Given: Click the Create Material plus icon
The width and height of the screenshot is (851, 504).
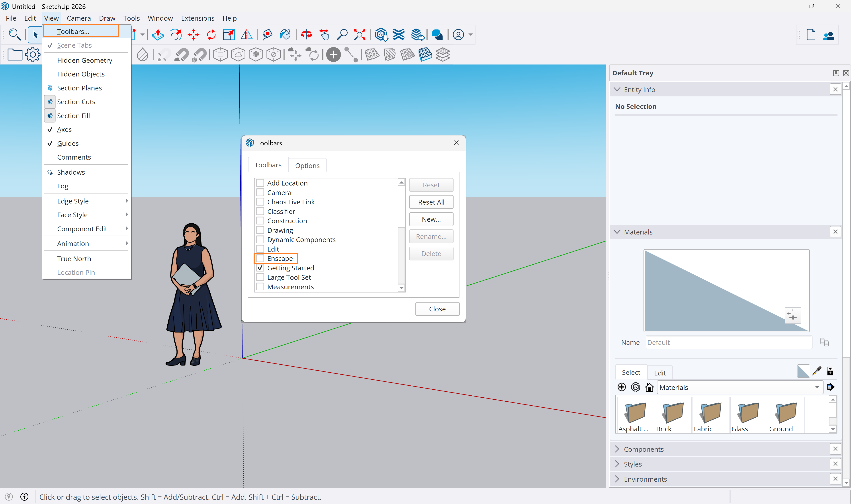Looking at the screenshot, I should (x=622, y=387).
